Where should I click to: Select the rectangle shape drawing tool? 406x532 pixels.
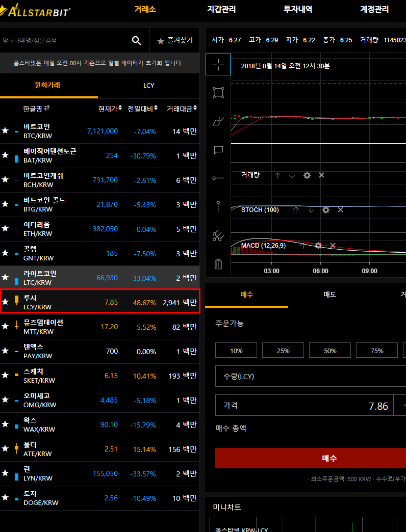[218, 92]
